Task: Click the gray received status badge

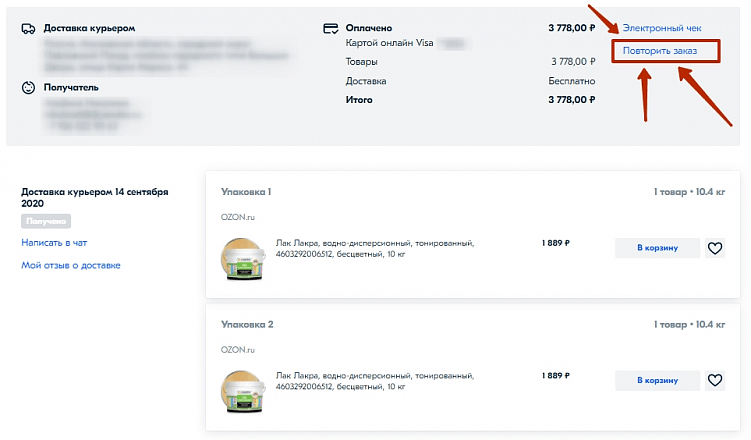Action: pyautogui.click(x=46, y=221)
